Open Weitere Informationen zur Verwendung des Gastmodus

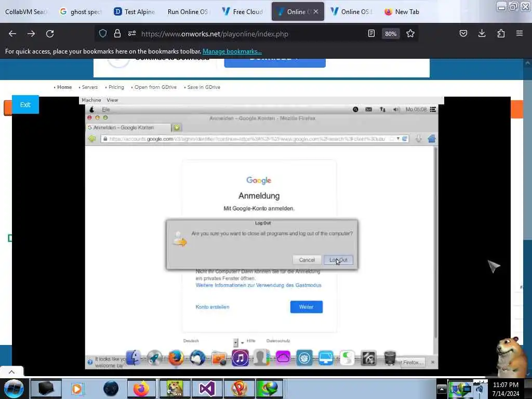[x=259, y=285]
